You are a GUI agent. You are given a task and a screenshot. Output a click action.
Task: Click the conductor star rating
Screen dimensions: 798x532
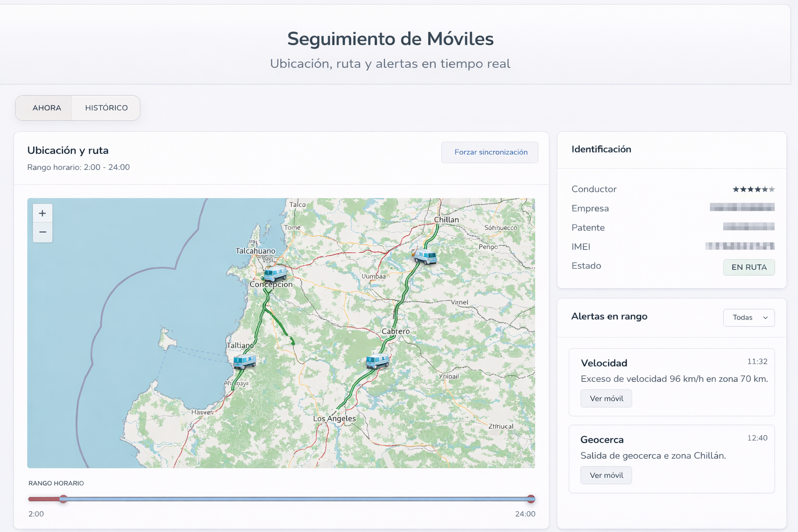point(753,190)
